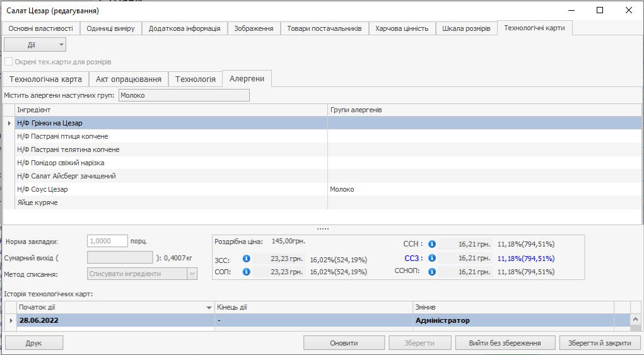644x355 pixels.
Task: Click the info icon next to ССНОП
Action: point(432,272)
